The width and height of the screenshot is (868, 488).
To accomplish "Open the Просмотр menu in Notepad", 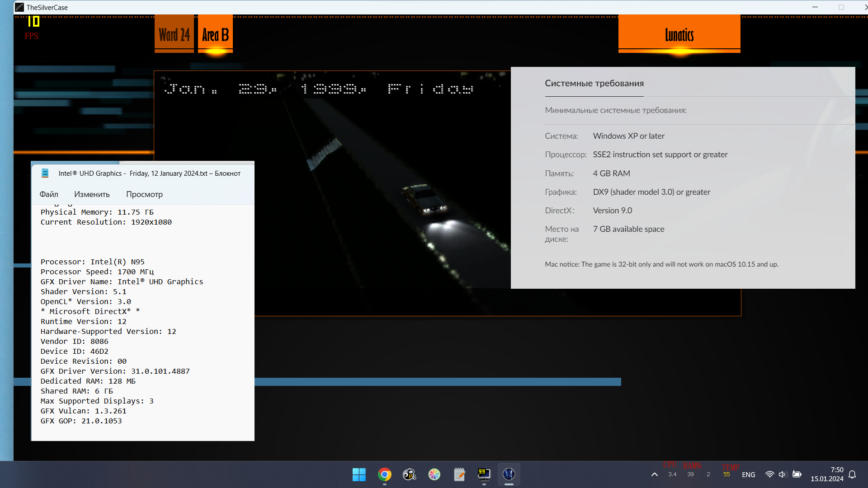I will 144,194.
